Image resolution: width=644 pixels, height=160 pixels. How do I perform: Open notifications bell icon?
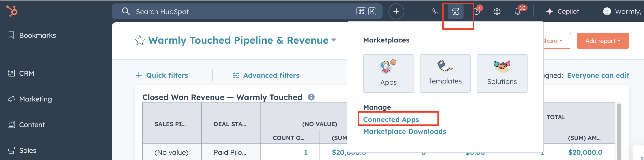[x=517, y=12]
